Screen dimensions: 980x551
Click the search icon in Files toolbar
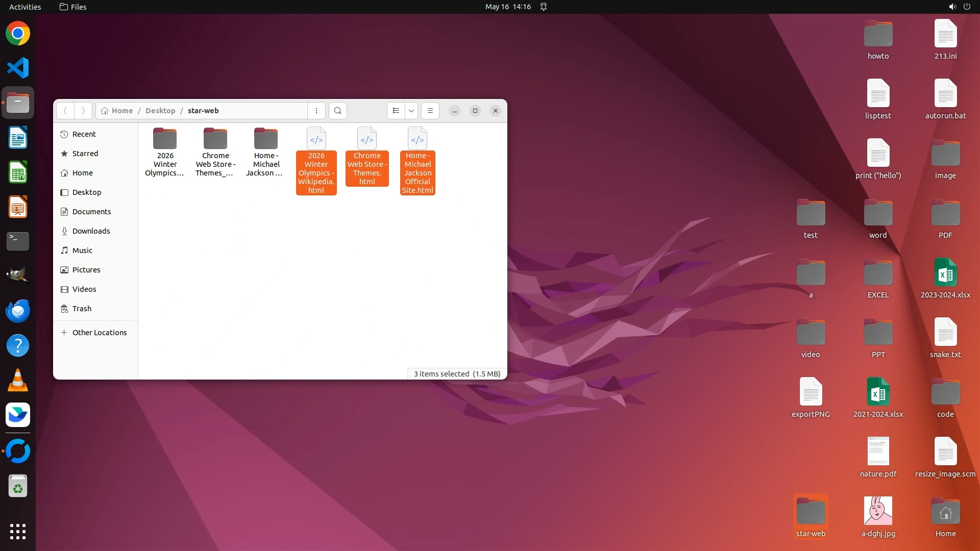[337, 111]
